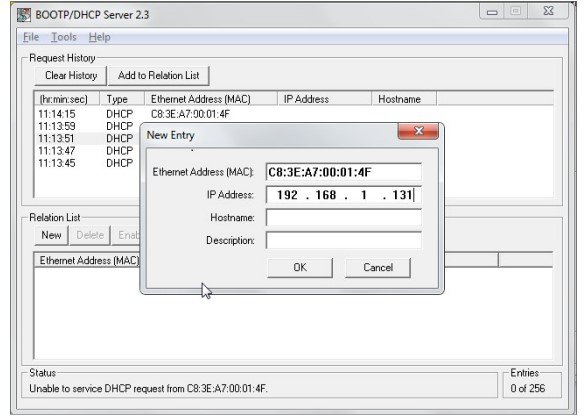Click Add to Relation List button

tap(158, 76)
